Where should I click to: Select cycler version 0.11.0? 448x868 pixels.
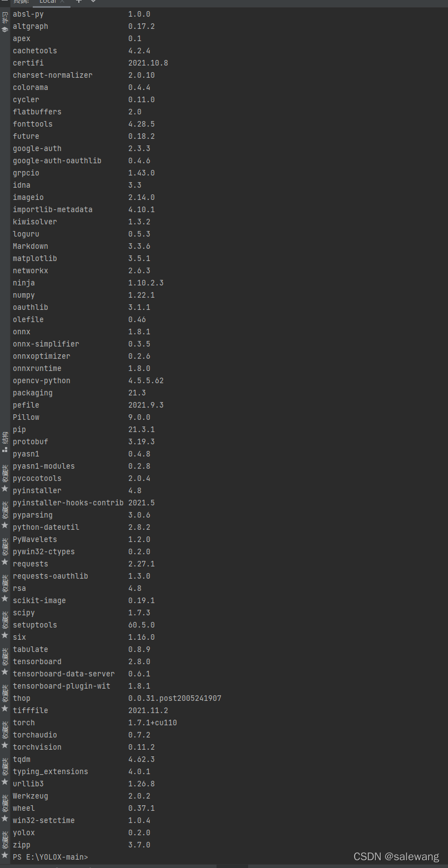click(x=142, y=99)
